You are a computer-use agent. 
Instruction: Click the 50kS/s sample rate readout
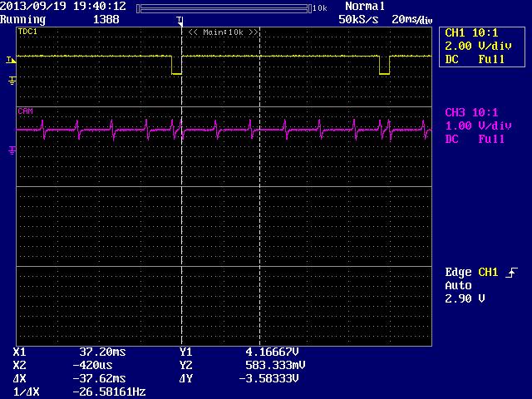click(358, 19)
